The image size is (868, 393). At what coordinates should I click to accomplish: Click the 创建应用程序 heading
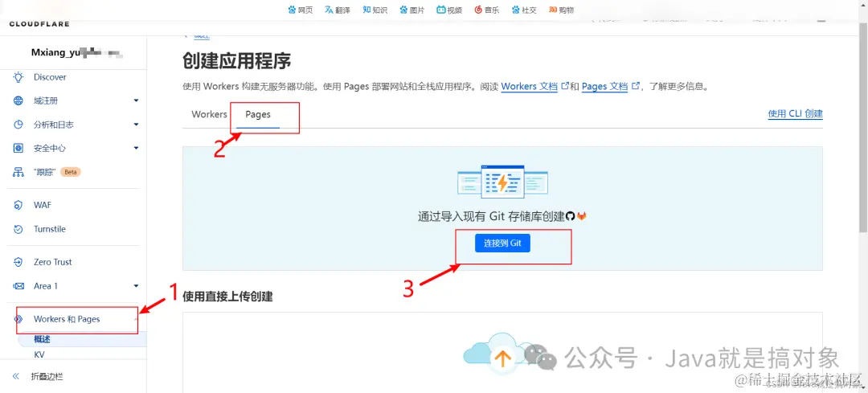coord(237,61)
